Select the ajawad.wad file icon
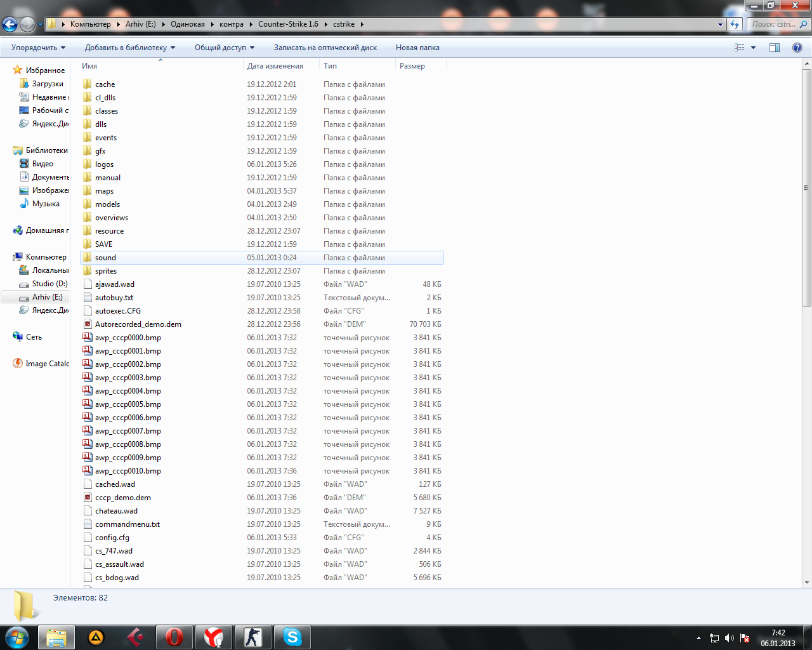The height and width of the screenshot is (650, 812). pos(88,284)
